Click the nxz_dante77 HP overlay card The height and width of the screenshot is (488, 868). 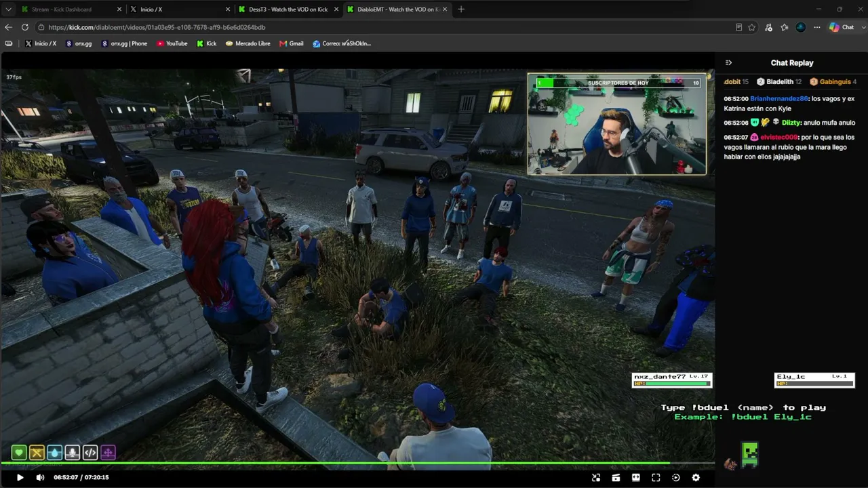[671, 380]
